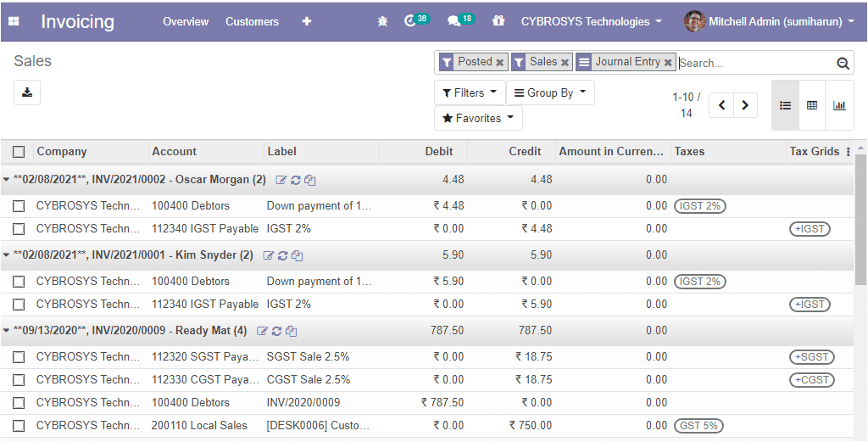This screenshot has width=868, height=442.
Task: Click copy icon for INV/2021/0002 group
Action: (310, 180)
